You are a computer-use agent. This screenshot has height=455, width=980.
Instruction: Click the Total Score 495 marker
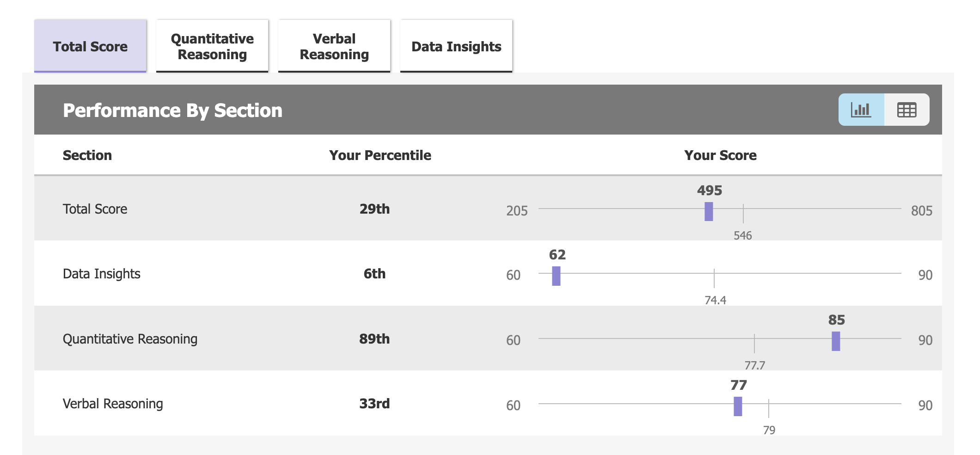[x=708, y=211]
